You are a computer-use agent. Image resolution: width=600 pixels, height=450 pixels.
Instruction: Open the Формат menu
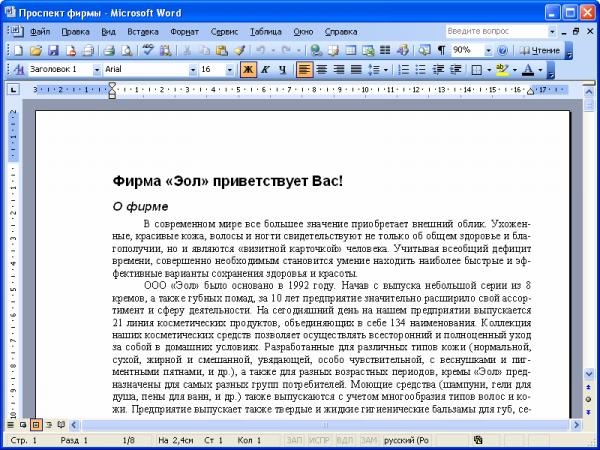[184, 32]
